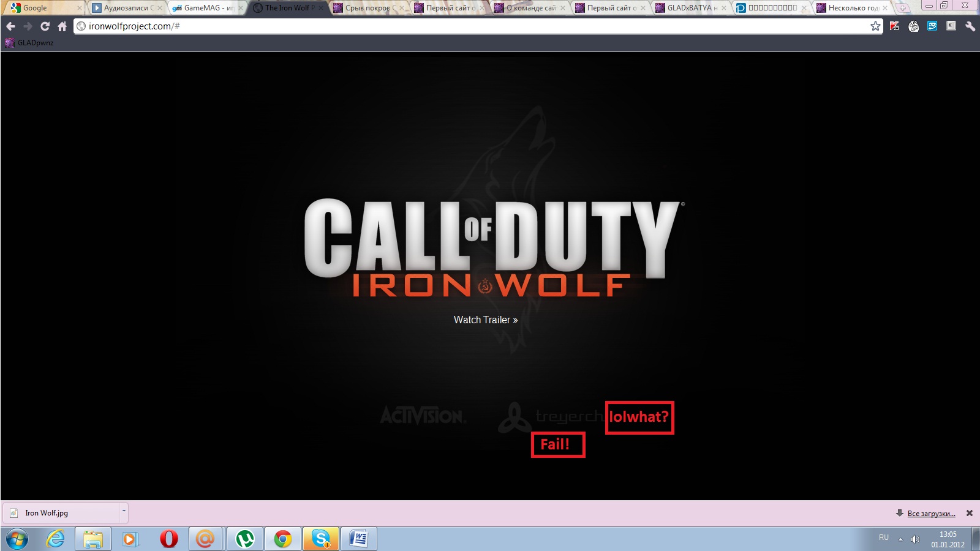
Task: Switch input language from RU
Action: click(883, 538)
